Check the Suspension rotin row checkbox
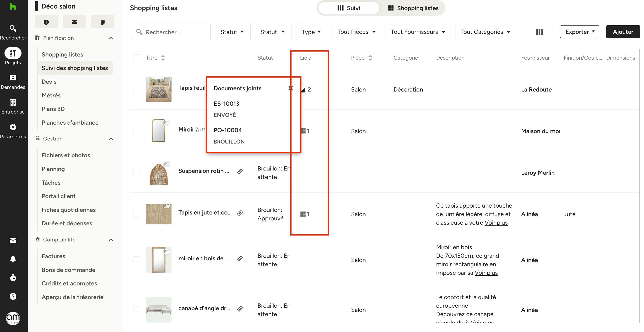The height and width of the screenshot is (332, 644). [137, 172]
